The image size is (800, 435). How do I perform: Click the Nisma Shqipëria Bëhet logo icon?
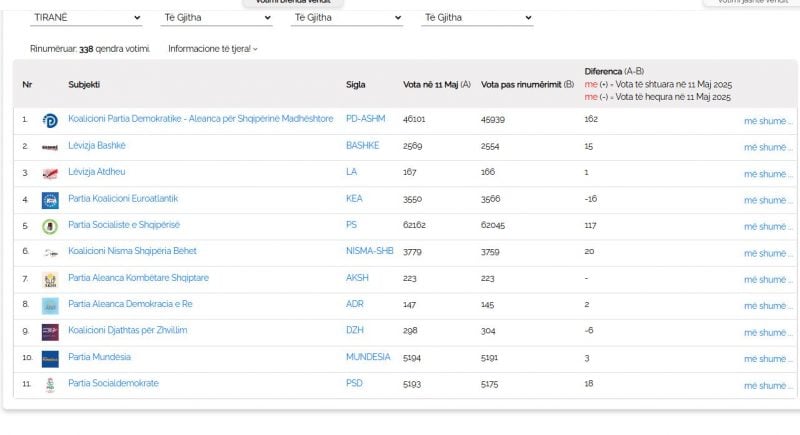(50, 253)
